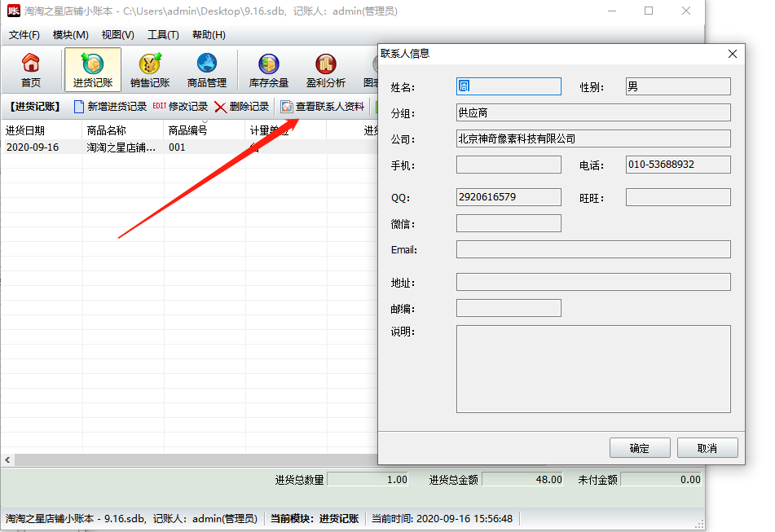
Task: Focus the empty 手机 field
Action: (509, 165)
